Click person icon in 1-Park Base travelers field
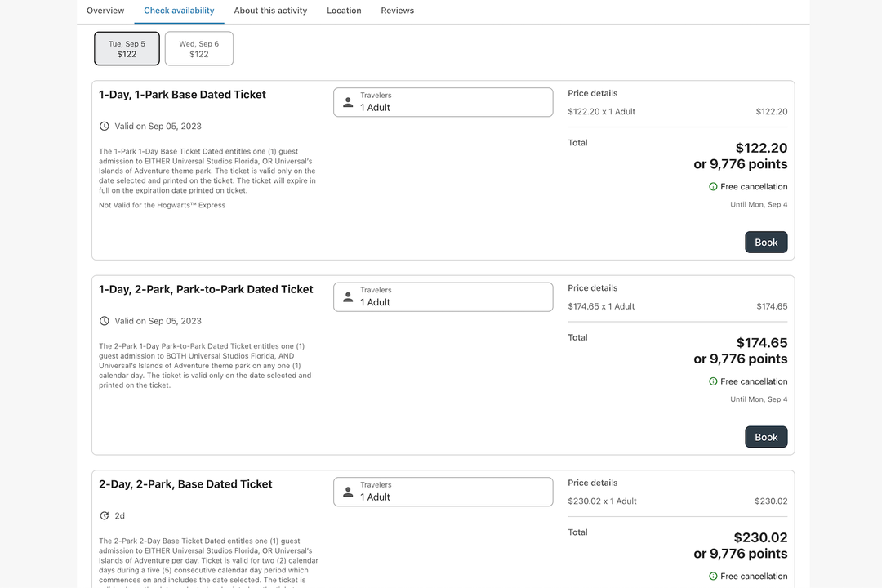The width and height of the screenshot is (882, 588). (348, 102)
